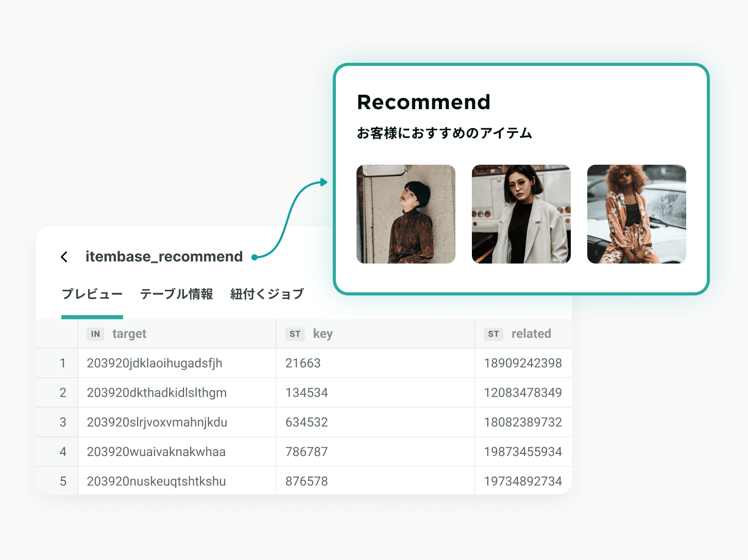Click the IN type badge on target column
748x560 pixels.
(x=95, y=334)
